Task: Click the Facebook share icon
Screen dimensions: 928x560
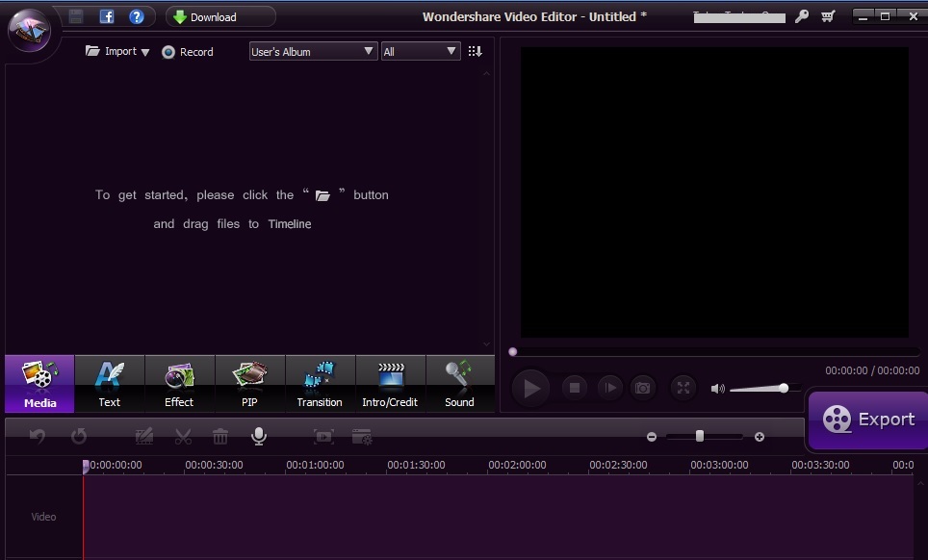Action: point(107,16)
